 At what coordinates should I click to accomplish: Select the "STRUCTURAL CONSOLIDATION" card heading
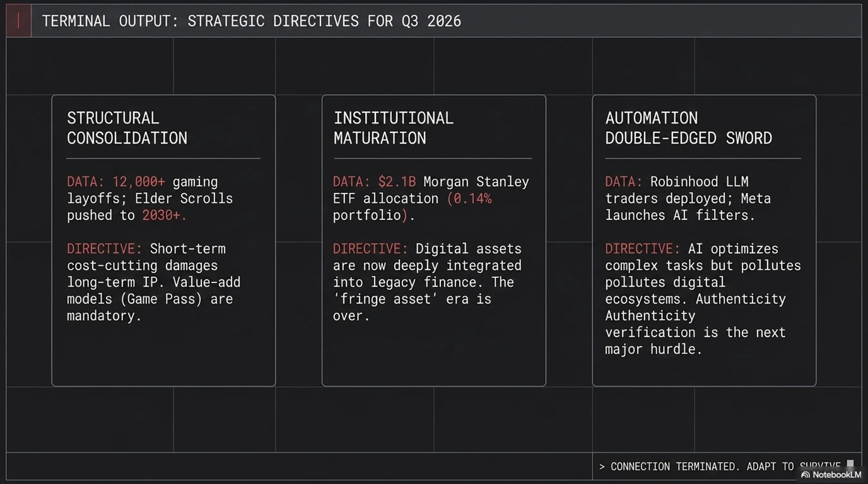(x=127, y=128)
